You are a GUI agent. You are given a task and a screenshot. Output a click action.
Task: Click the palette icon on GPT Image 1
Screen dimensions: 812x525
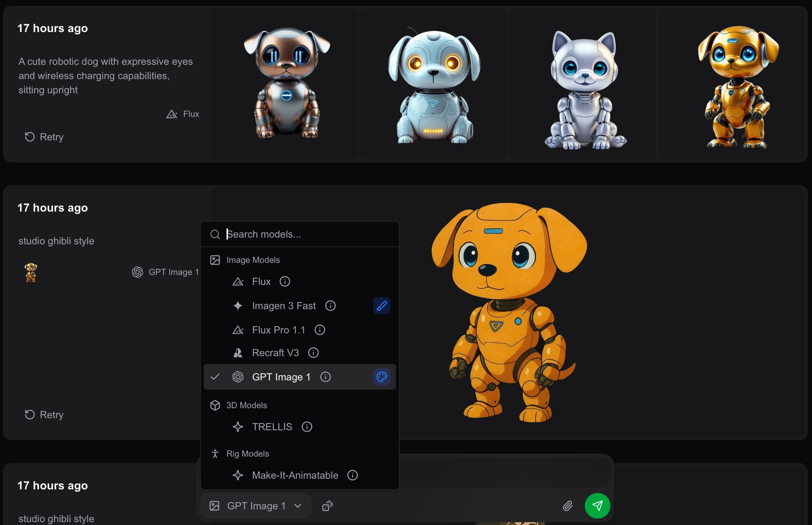(x=381, y=377)
